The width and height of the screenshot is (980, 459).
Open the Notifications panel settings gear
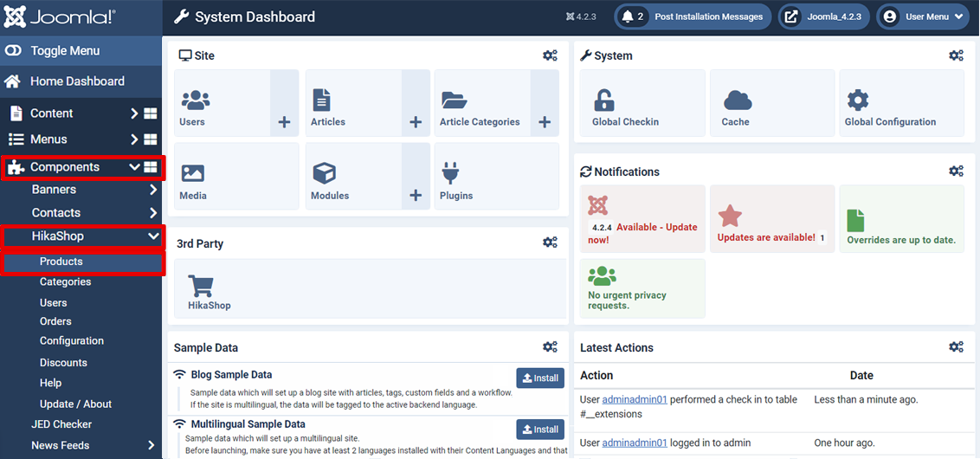[x=956, y=171]
